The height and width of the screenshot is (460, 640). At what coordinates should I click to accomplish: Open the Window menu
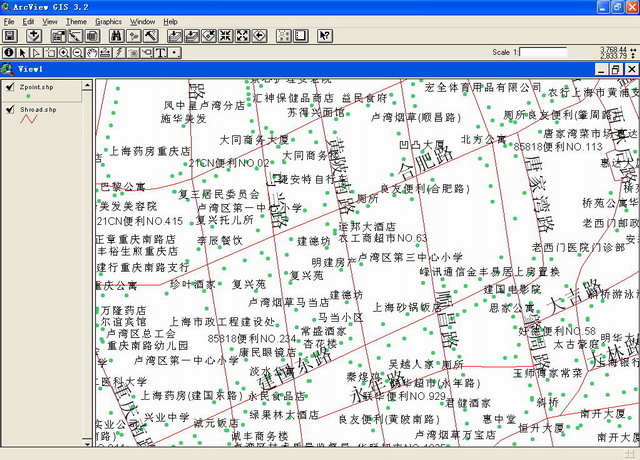[142, 22]
